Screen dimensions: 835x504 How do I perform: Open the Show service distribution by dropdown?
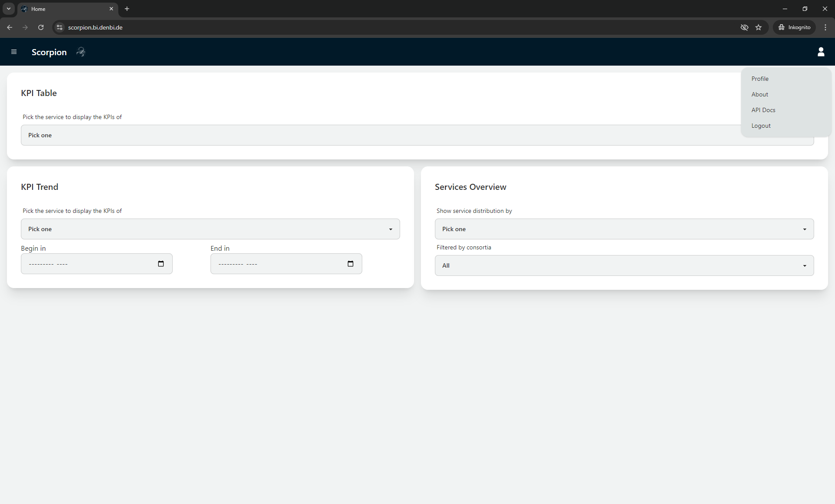tap(624, 229)
